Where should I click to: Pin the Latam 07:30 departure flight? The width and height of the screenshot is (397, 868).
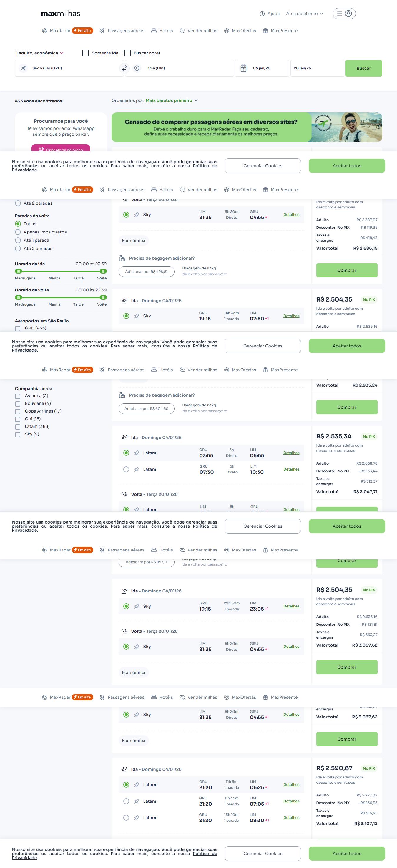tap(136, 469)
